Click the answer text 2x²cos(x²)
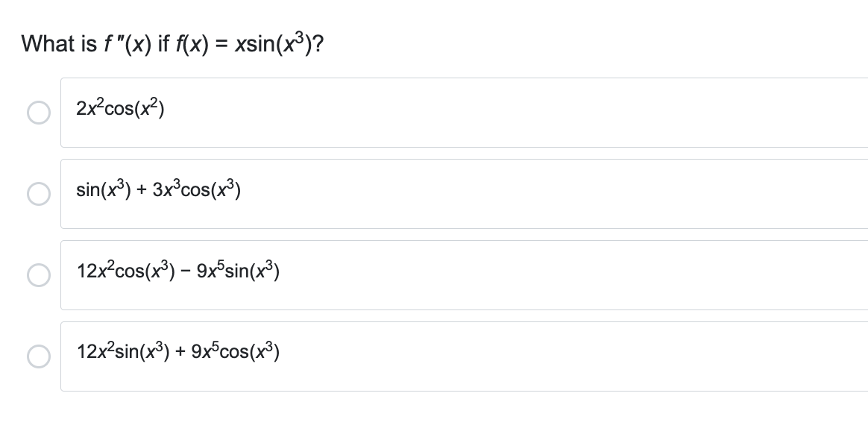Screen dimensions: 868x440 tap(119, 109)
